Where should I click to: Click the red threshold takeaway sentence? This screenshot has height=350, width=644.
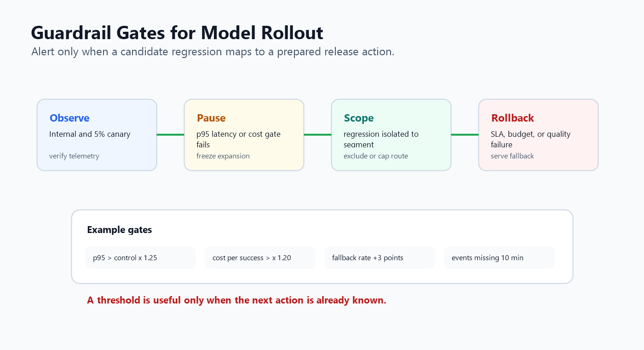pos(236,300)
